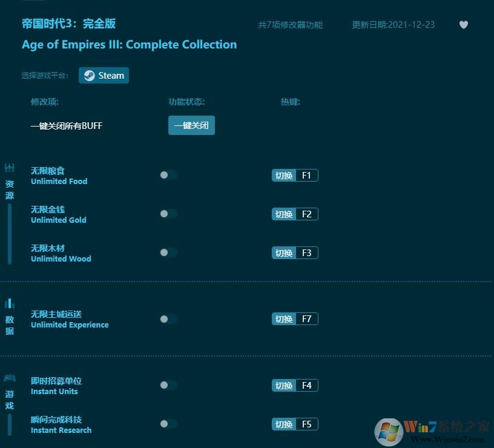This screenshot has width=494, height=448.
Task: Toggle on Instant Units
Action: coord(168,385)
